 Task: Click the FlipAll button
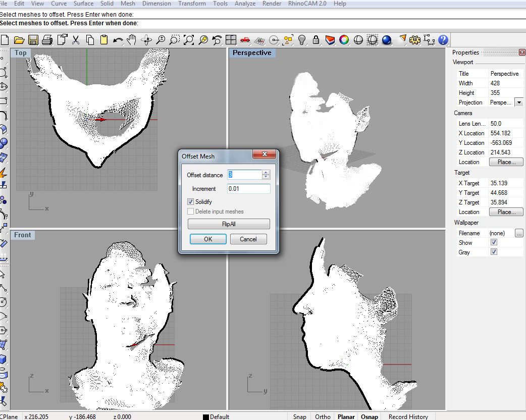pos(228,224)
